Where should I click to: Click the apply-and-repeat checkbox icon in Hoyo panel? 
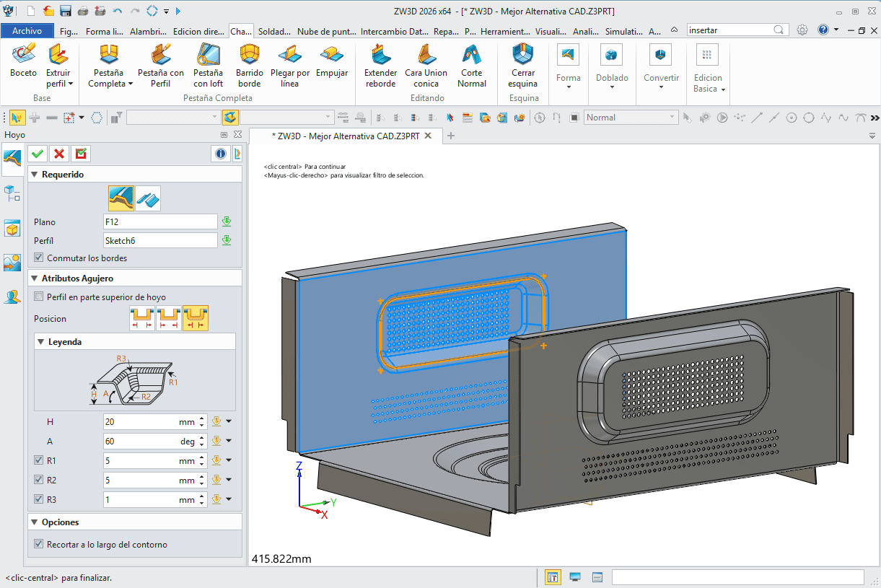pyautogui.click(x=81, y=154)
